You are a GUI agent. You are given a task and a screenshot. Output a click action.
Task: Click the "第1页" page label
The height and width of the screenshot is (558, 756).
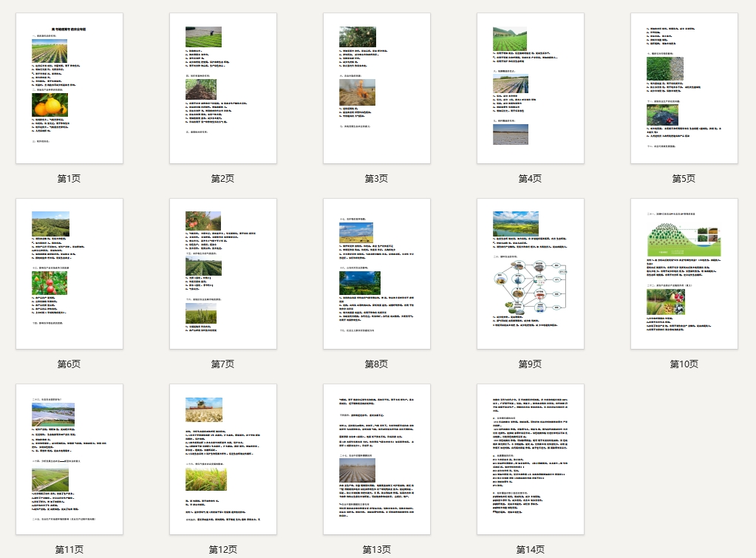click(x=69, y=179)
